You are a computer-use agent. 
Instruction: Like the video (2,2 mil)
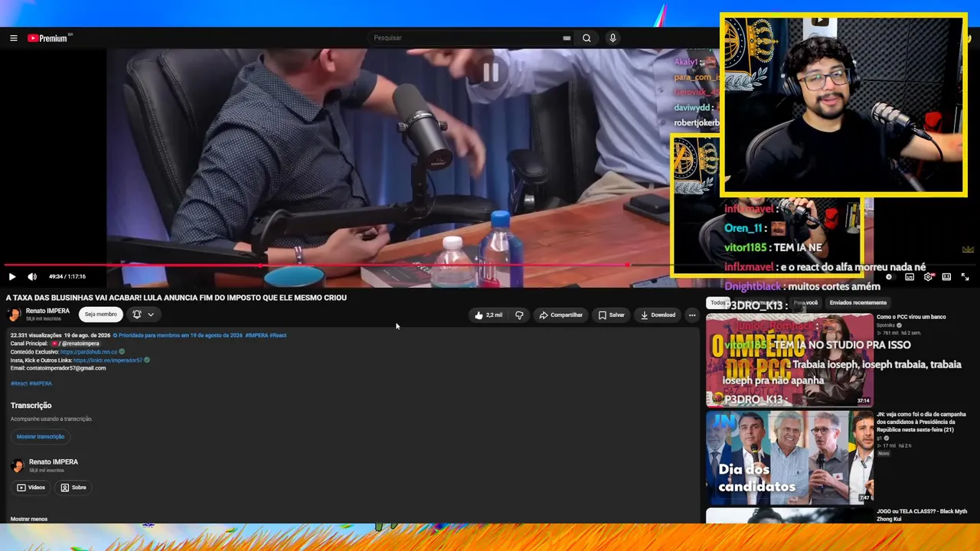tap(488, 315)
